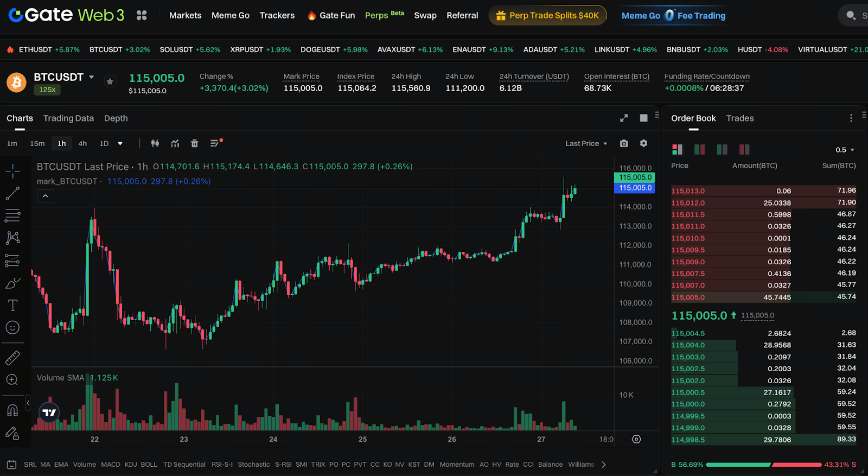This screenshot has width=868, height=476.
Task: Toggle lock all drawings tool
Action: coord(12,433)
